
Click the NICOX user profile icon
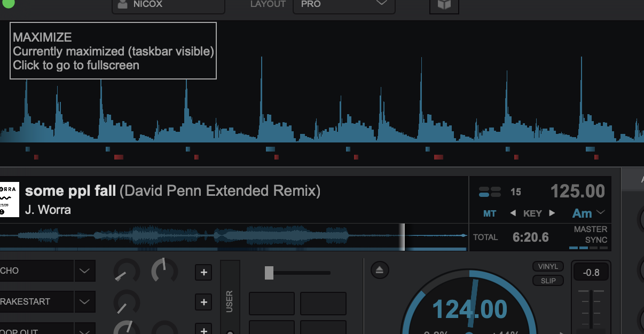tap(123, 4)
